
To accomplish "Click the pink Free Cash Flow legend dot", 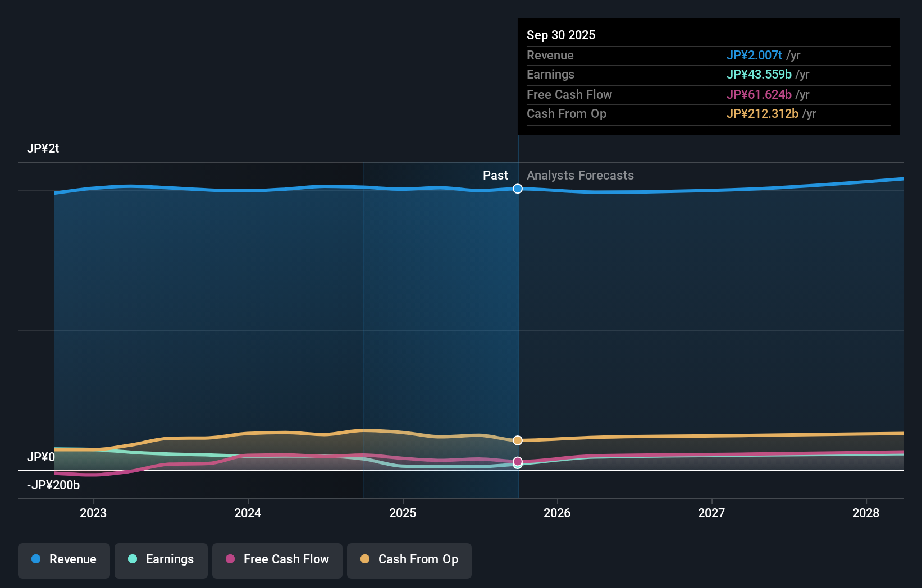I will point(230,559).
